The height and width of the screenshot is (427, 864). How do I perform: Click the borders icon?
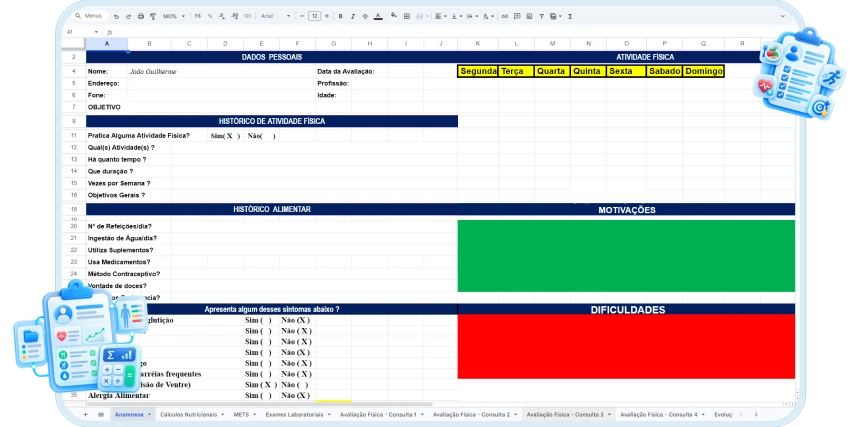point(407,17)
